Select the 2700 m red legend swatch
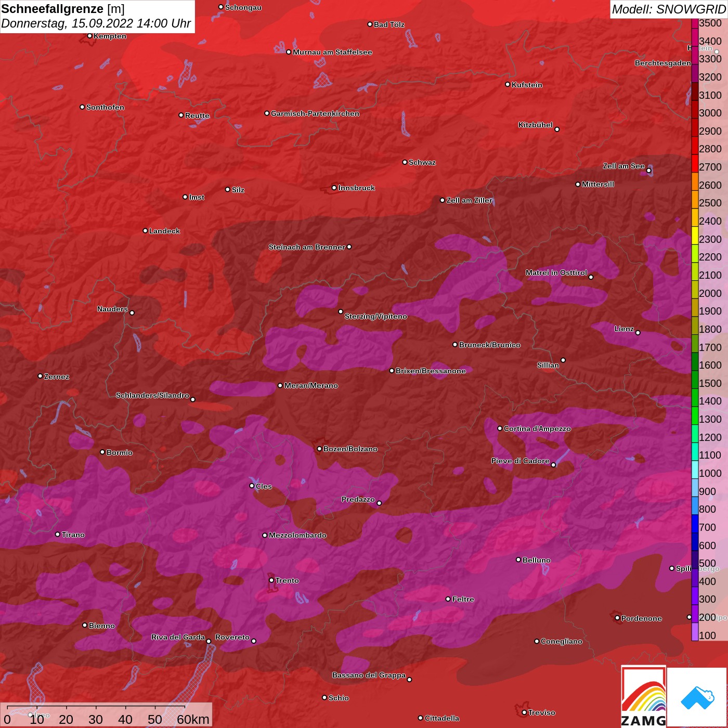 [x=695, y=163]
